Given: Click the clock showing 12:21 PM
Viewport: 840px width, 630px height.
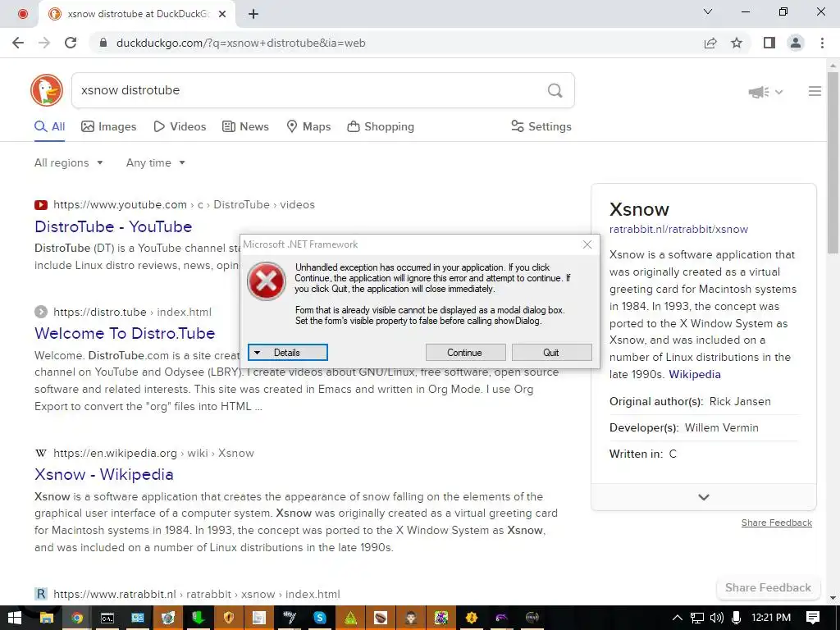Looking at the screenshot, I should [771, 618].
